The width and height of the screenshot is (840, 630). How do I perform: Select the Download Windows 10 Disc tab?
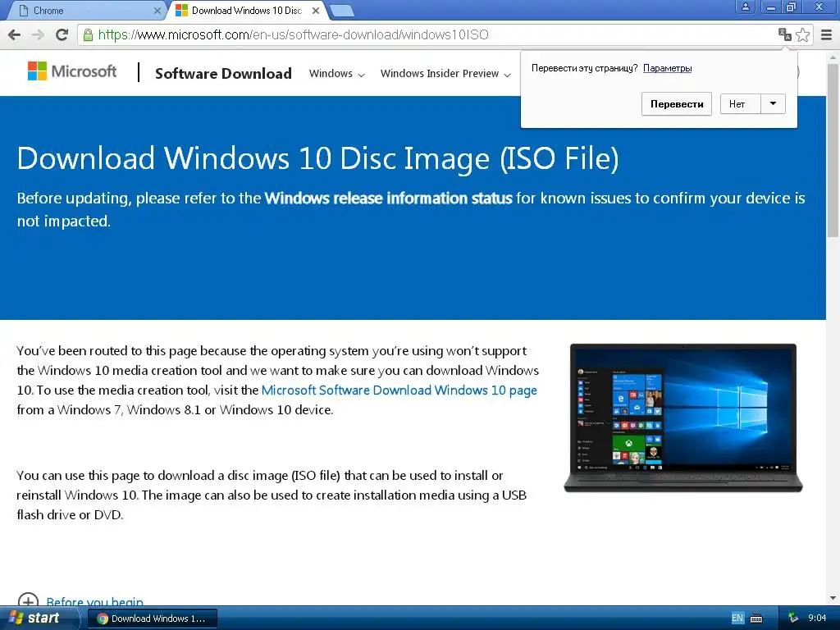(246, 10)
